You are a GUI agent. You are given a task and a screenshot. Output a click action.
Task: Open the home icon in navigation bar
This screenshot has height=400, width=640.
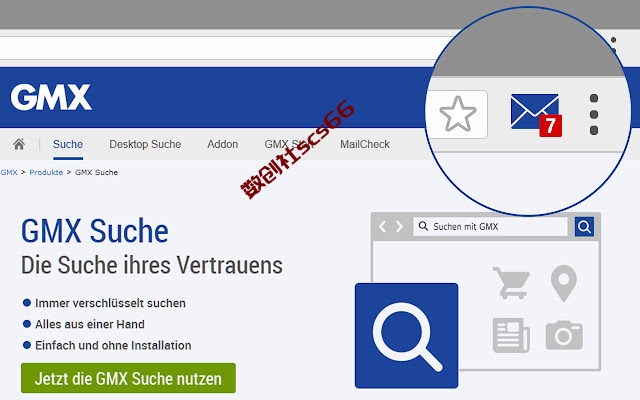click(x=19, y=144)
